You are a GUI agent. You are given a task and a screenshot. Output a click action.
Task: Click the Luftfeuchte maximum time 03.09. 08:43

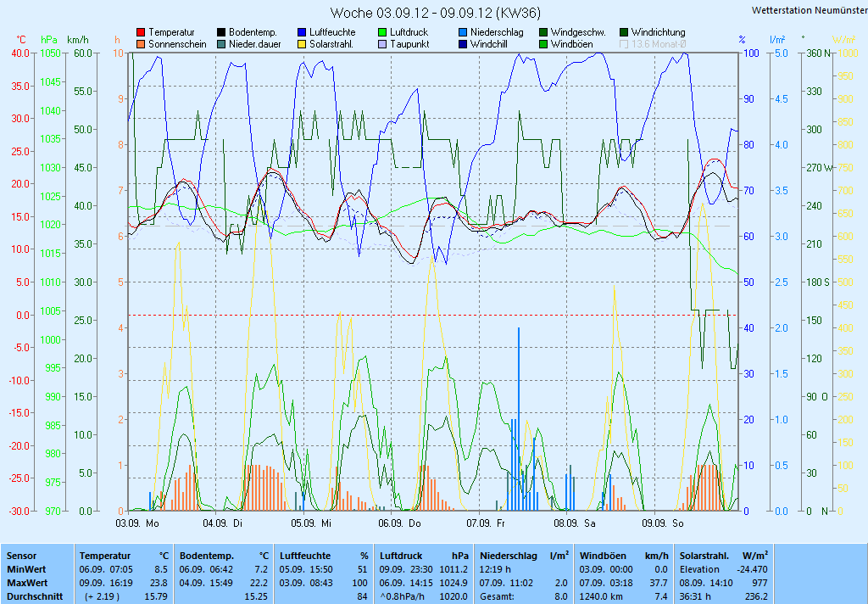306,583
